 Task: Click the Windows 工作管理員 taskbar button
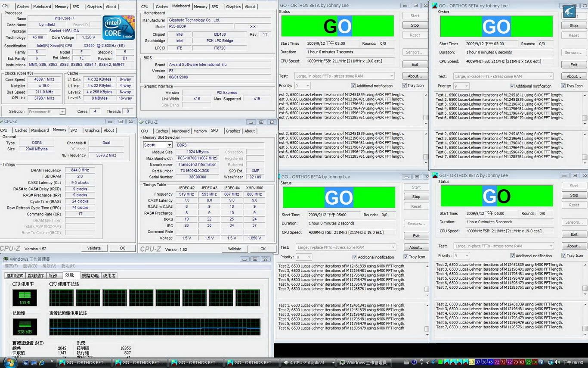(x=364, y=363)
